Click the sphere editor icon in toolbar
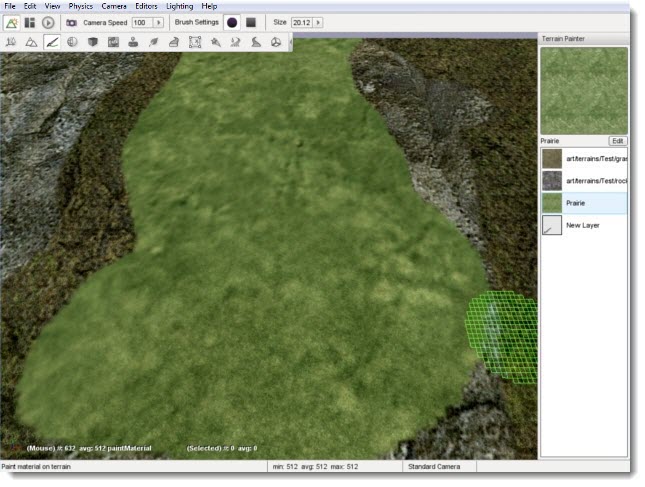Image resolution: width=645 pixels, height=487 pixels. tap(72, 42)
